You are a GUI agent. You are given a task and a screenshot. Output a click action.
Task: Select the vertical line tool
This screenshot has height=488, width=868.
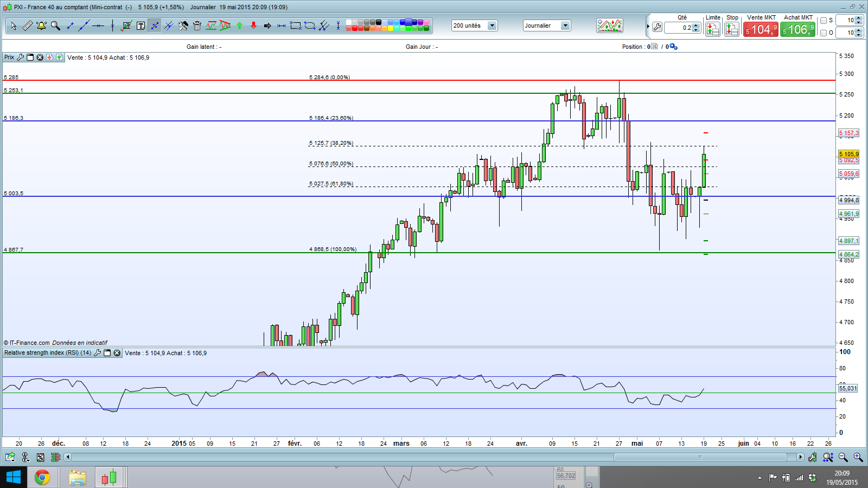pos(112,25)
